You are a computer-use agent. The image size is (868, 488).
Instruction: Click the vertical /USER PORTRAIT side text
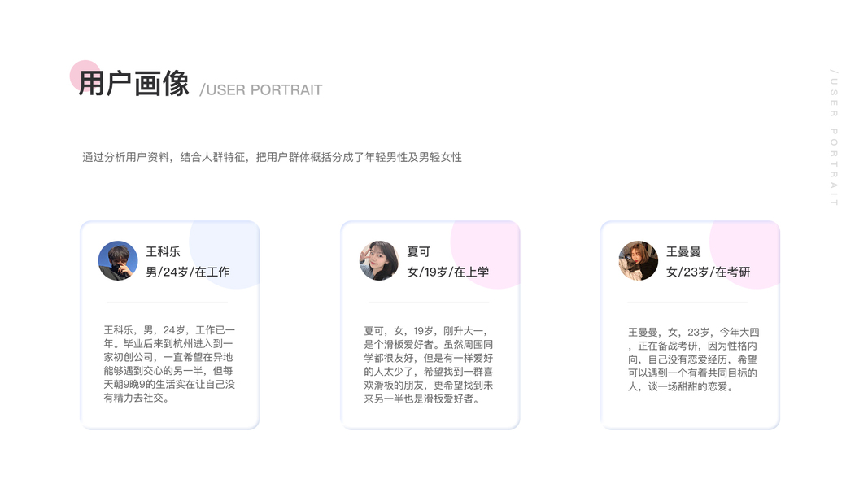coord(834,137)
